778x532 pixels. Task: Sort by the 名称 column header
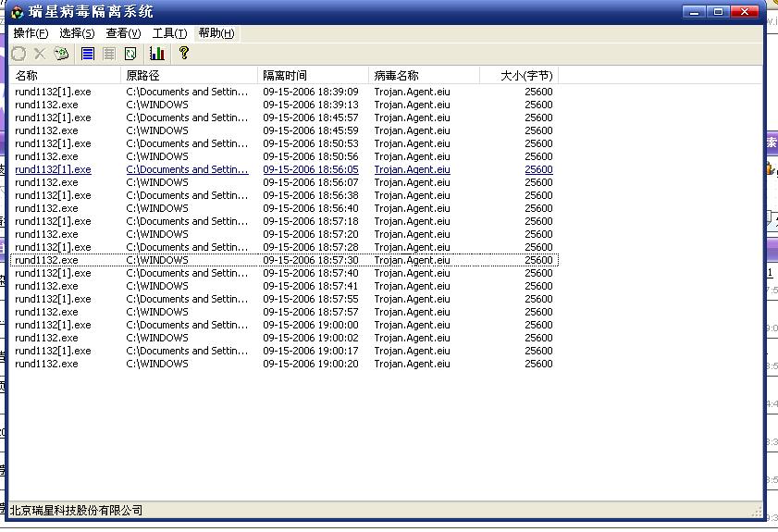coord(65,76)
